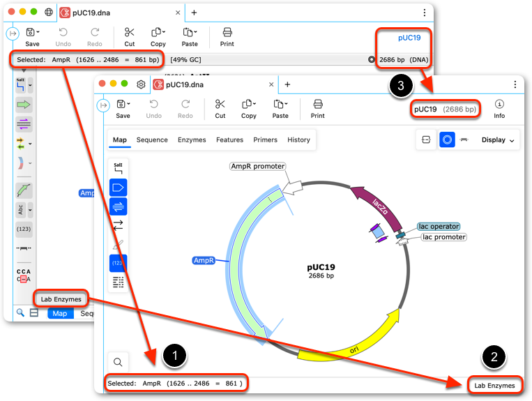Screen dimensions: 532x401
Task: Select Map tab in front window
Action: 119,139
